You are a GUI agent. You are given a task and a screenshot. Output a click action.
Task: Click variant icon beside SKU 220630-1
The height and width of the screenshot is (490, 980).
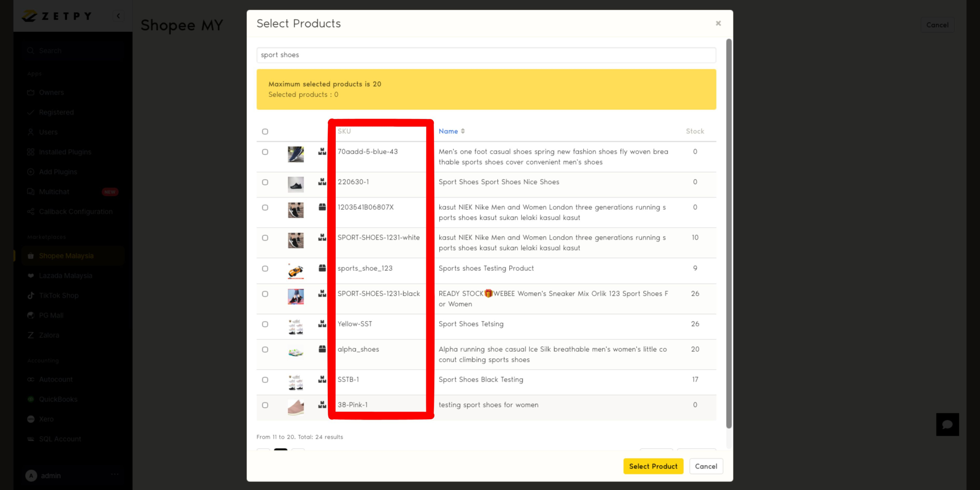pyautogui.click(x=322, y=182)
